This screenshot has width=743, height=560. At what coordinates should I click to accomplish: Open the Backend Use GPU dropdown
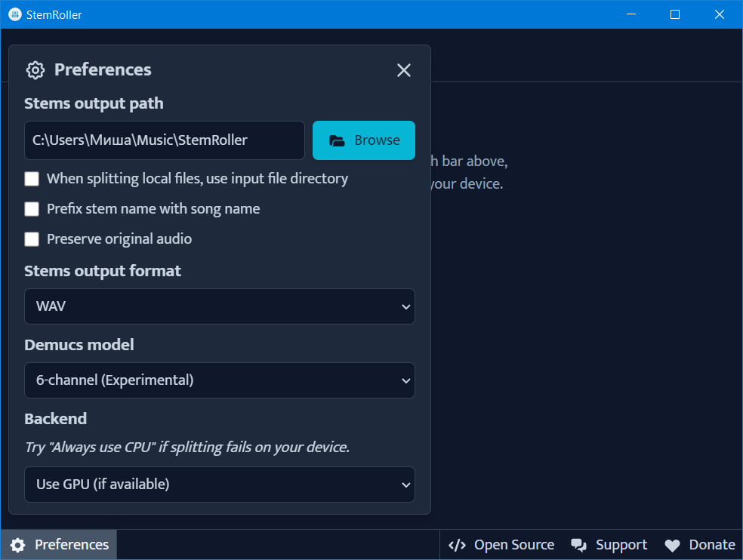click(x=220, y=485)
